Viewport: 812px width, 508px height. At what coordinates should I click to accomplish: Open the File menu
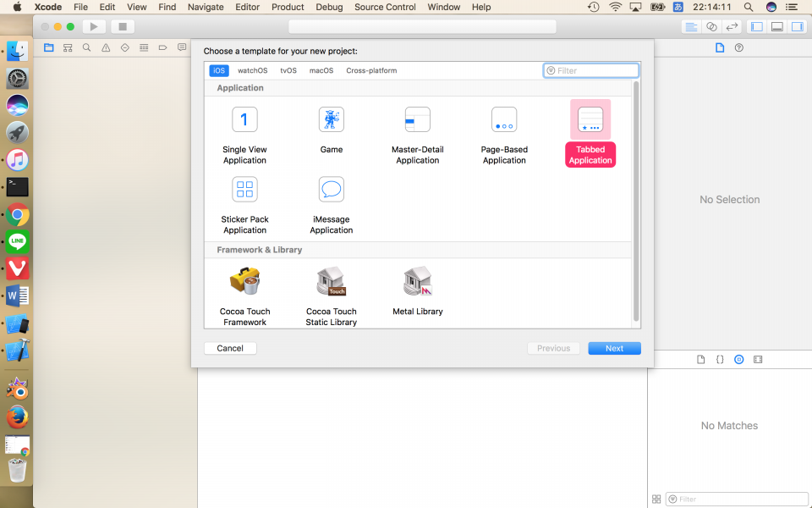80,7
